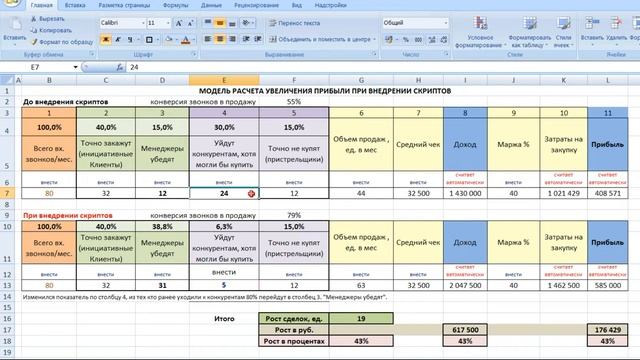Switch to the Вставка tab
The height and width of the screenshot is (360, 640).
tap(75, 5)
